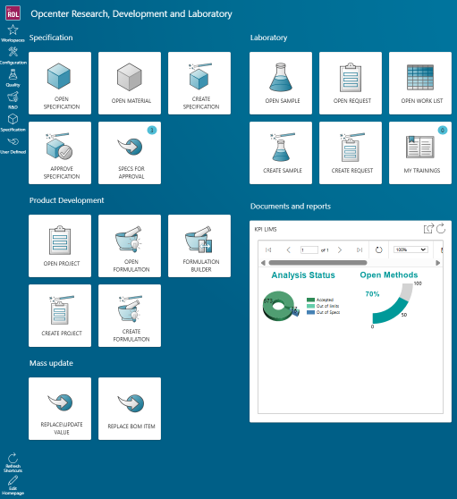Refresh the report in viewer toolbar
This screenshot has width=457, height=499.
tap(379, 250)
